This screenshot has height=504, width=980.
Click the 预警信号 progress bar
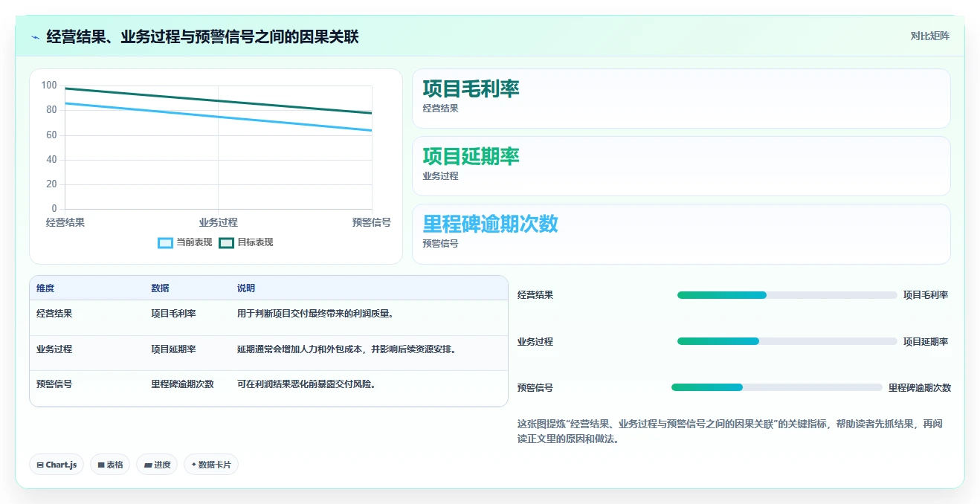pos(776,387)
